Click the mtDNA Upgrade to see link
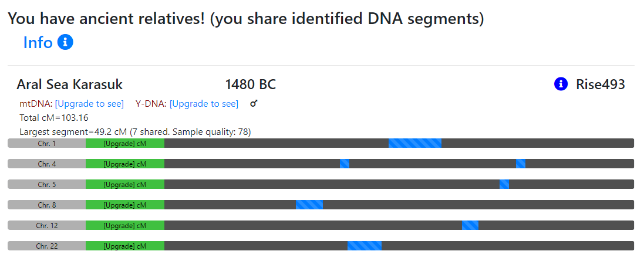 point(89,104)
